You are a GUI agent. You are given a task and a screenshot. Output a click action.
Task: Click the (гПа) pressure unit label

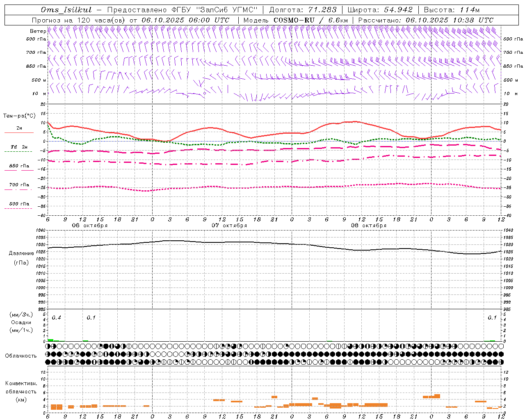tap(21, 262)
